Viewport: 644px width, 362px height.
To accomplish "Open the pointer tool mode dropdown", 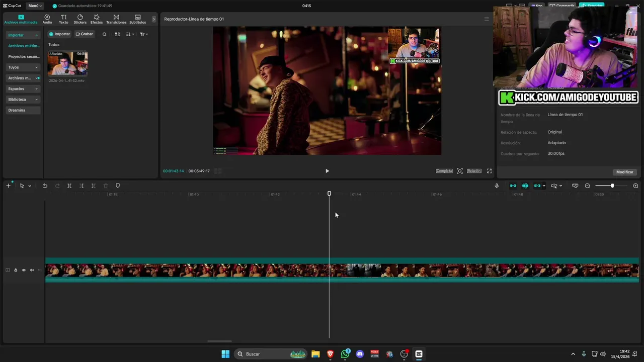I will pyautogui.click(x=29, y=186).
